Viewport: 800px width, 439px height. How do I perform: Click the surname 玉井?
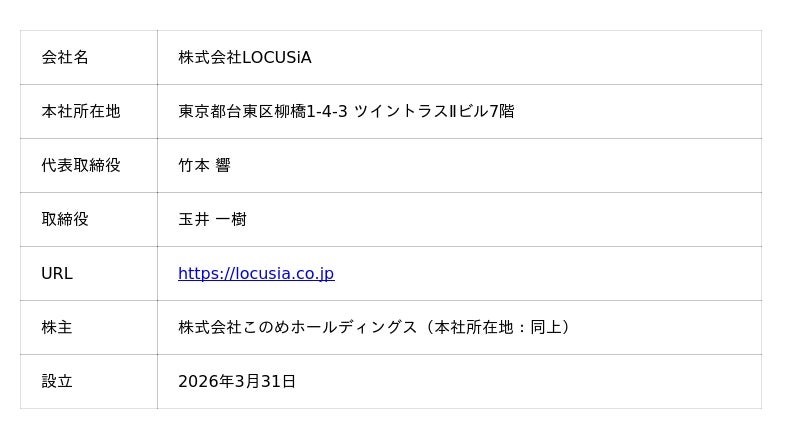(194, 219)
